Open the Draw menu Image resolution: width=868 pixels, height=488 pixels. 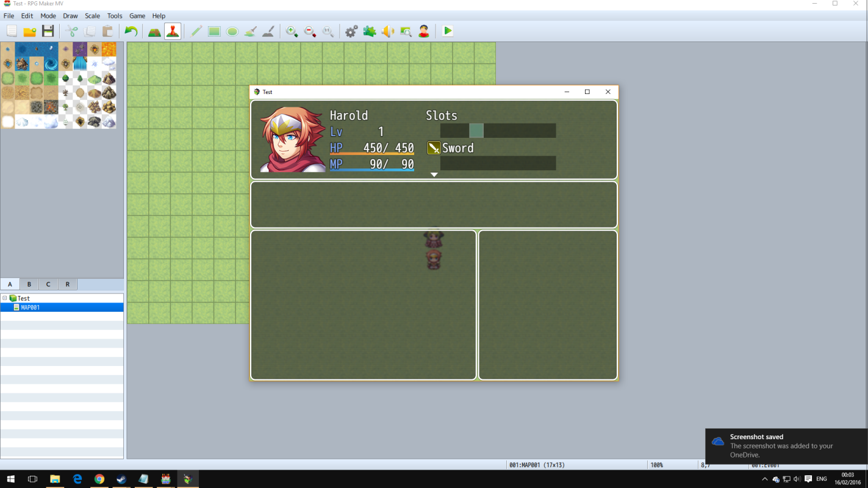tap(71, 16)
